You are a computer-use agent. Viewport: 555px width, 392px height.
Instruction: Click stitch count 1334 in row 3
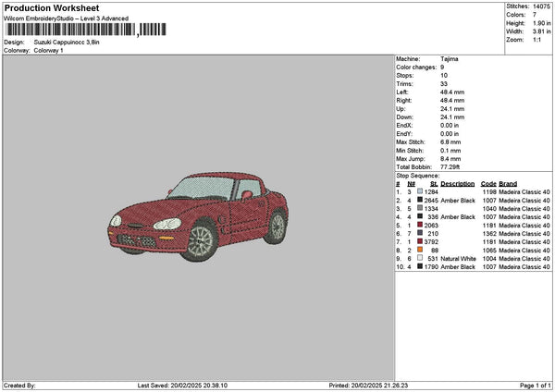431,209
